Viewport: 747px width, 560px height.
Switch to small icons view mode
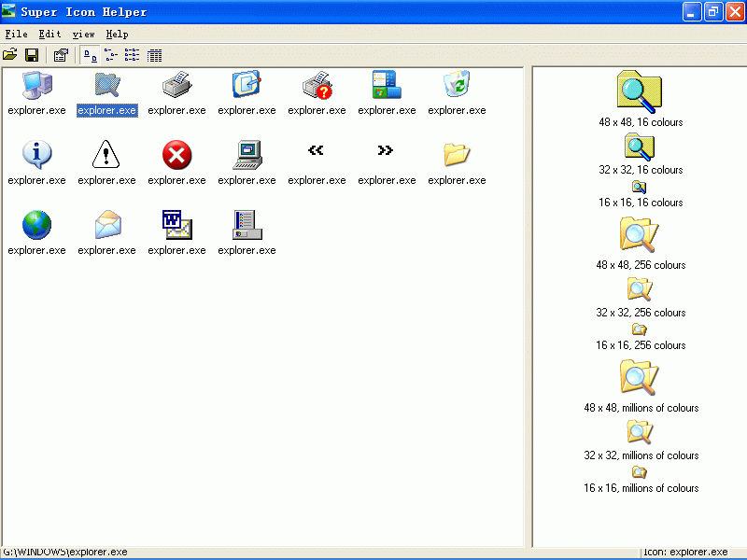[111, 55]
